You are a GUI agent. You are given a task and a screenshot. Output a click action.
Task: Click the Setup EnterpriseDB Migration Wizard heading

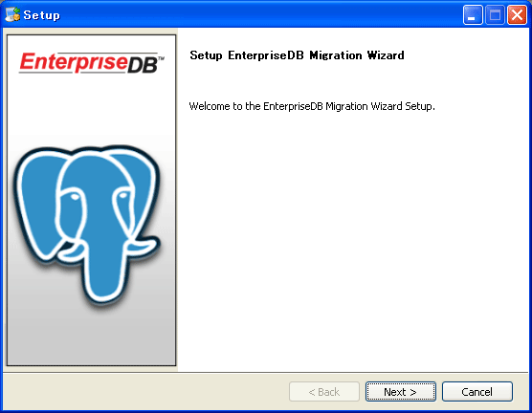click(x=297, y=55)
